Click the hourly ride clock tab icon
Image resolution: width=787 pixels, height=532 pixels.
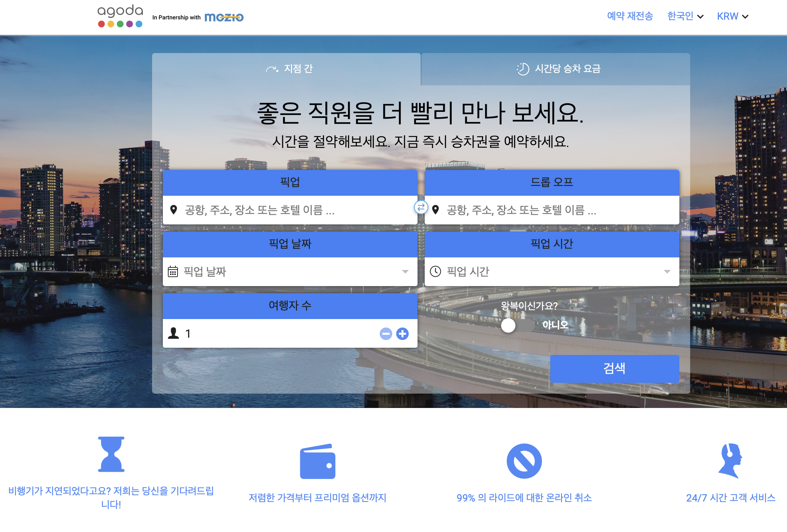coord(523,69)
